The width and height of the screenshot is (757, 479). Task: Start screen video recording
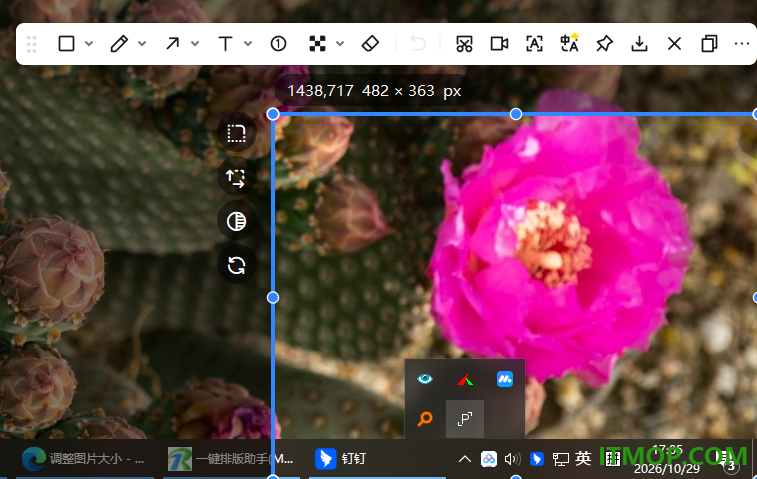coord(499,44)
